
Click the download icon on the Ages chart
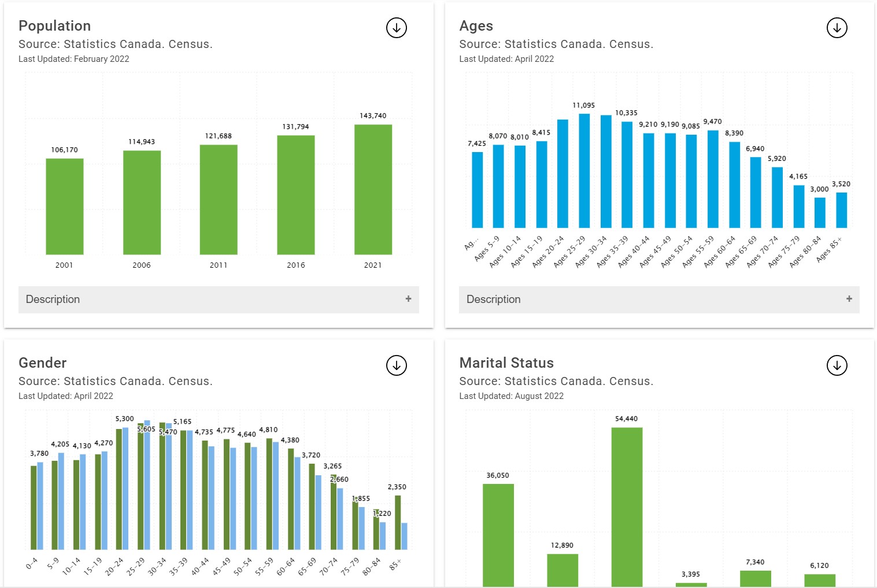coord(837,27)
